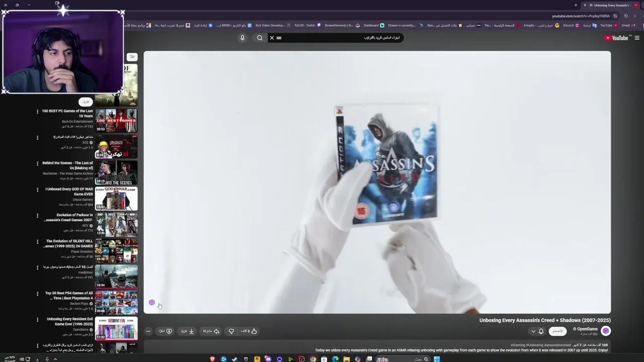Screen dimensions: 644x362
Task: Reload the page with refresh icon
Action: [x=626, y=16]
